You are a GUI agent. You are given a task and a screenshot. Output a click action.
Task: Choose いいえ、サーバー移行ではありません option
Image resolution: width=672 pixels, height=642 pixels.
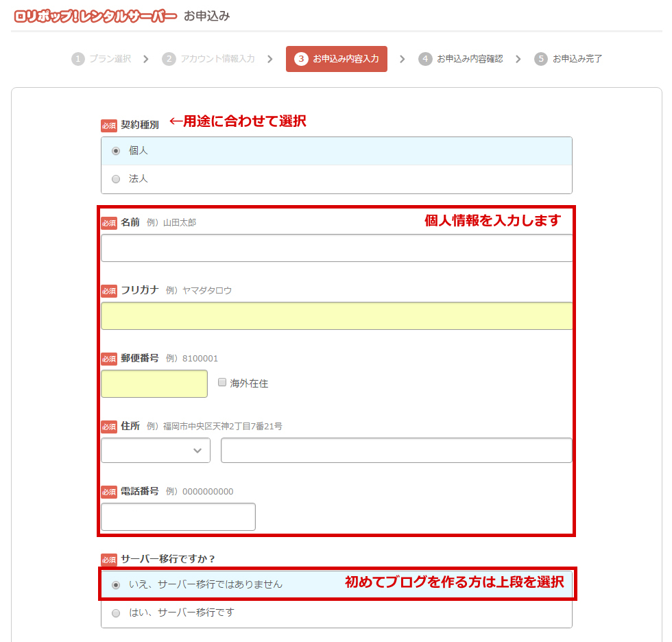[116, 585]
